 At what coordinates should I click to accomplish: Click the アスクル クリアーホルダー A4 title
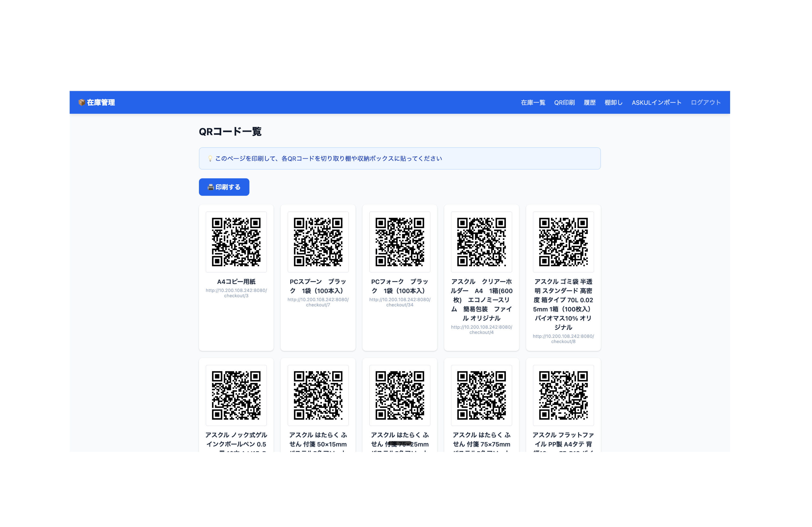point(481,300)
